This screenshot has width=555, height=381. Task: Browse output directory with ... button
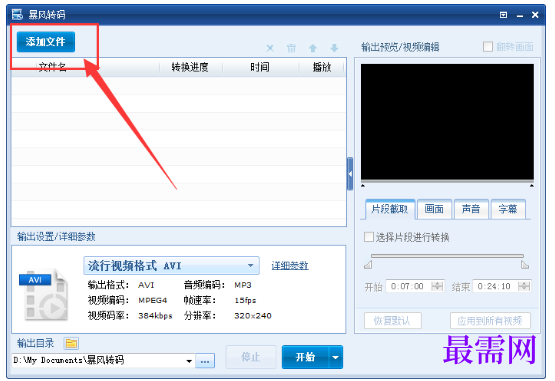tap(205, 361)
